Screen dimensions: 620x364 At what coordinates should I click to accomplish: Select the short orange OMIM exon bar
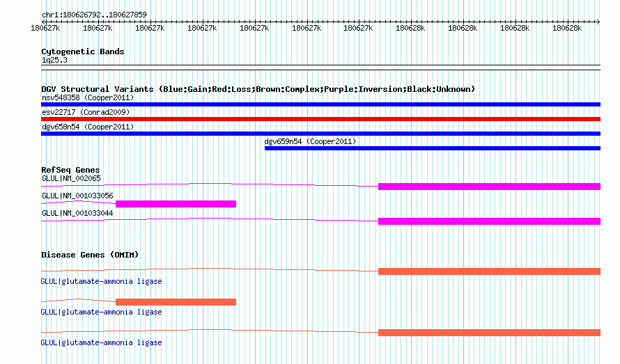point(176,302)
